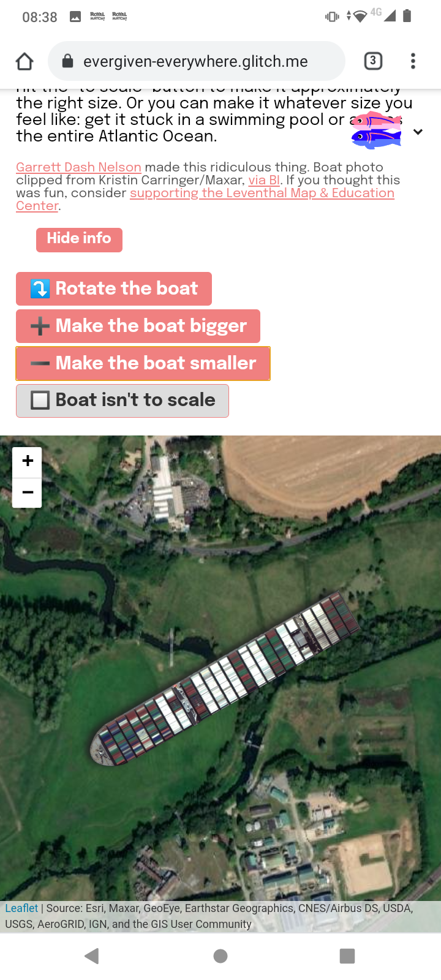Expand the Glitch chevron dropdown arrow

point(418,132)
